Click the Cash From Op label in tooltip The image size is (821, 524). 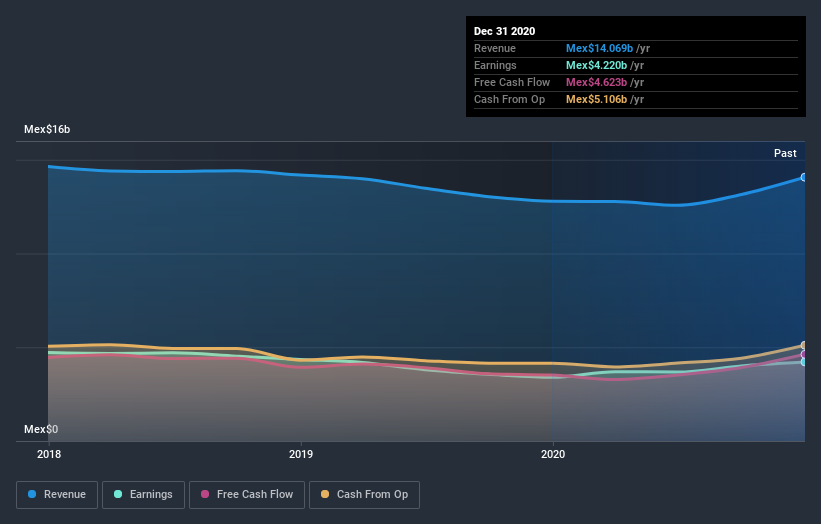[509, 99]
